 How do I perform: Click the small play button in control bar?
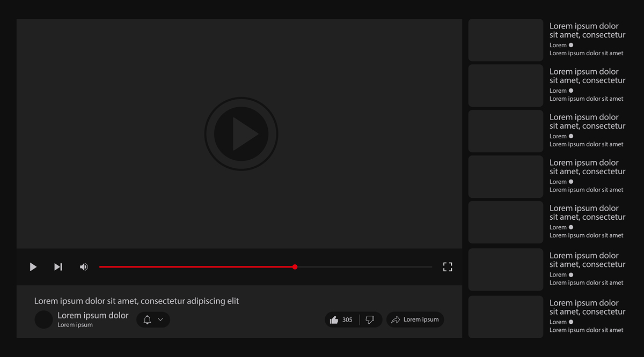pyautogui.click(x=33, y=267)
